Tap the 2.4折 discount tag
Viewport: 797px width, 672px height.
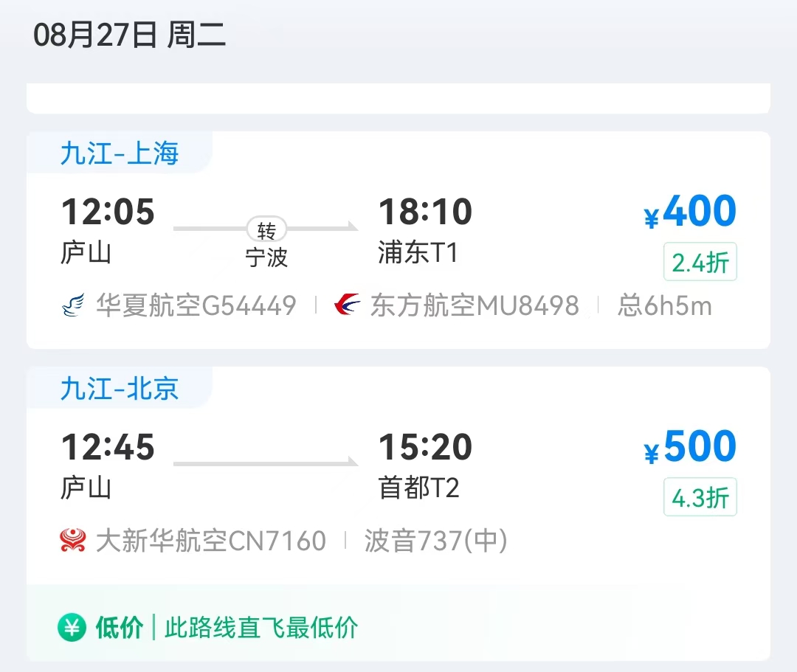click(700, 262)
